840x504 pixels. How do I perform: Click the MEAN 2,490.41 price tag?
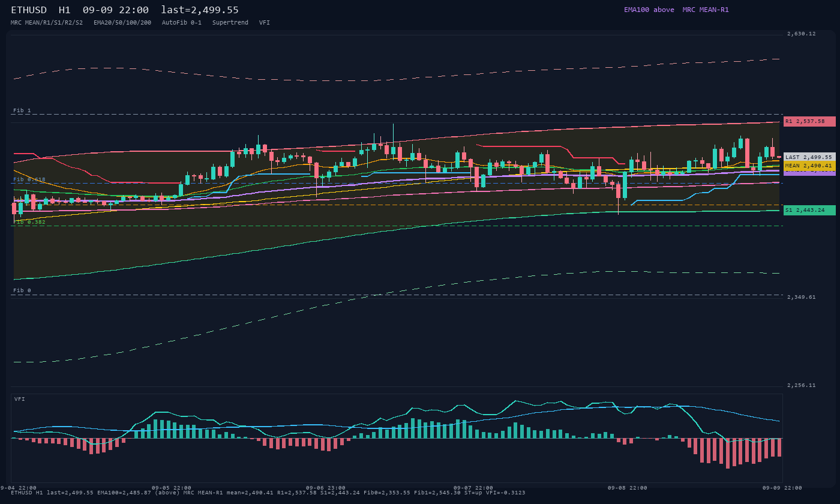pos(809,166)
